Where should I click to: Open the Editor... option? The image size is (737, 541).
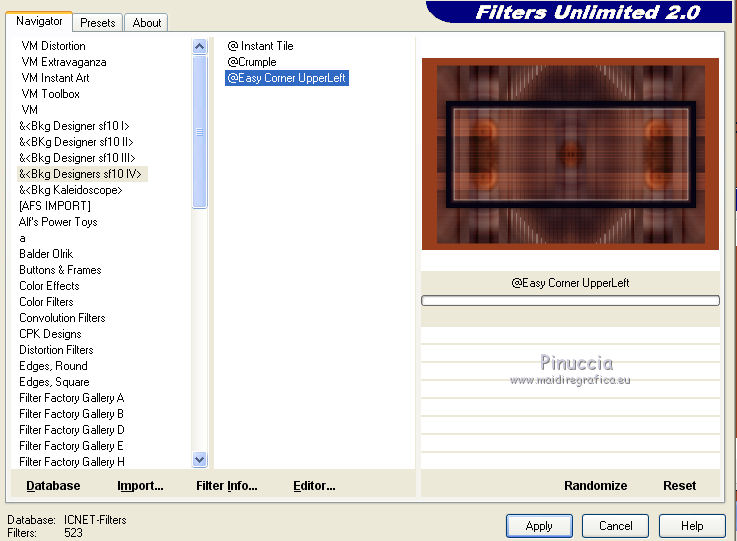pyautogui.click(x=314, y=486)
